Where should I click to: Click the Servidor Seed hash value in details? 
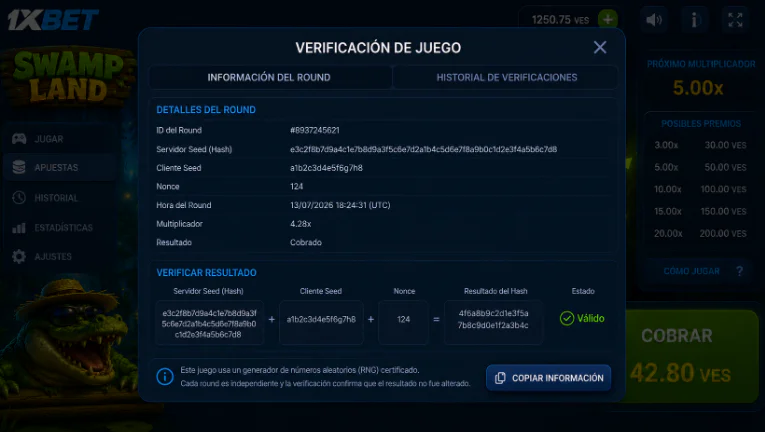pyautogui.click(x=423, y=149)
